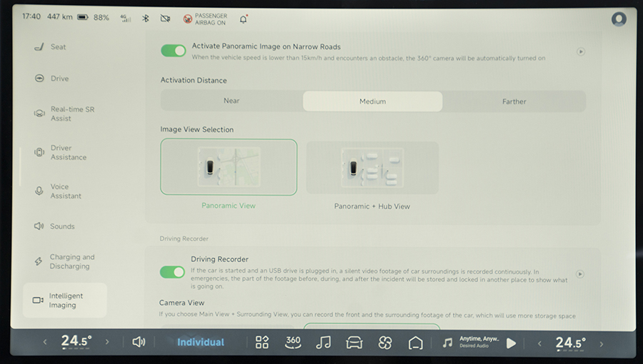Choose Panoramic + Hub View thumbnail
The height and width of the screenshot is (364, 643).
[372, 168]
